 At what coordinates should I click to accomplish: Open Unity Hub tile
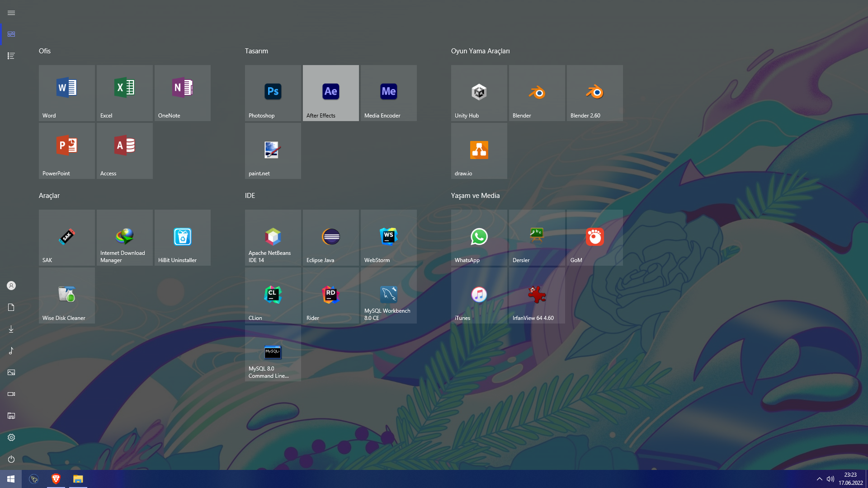[479, 93]
